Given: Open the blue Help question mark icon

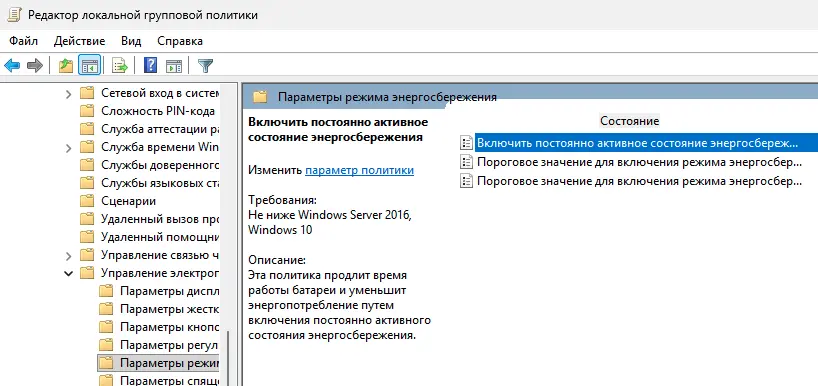Looking at the screenshot, I should (x=150, y=66).
